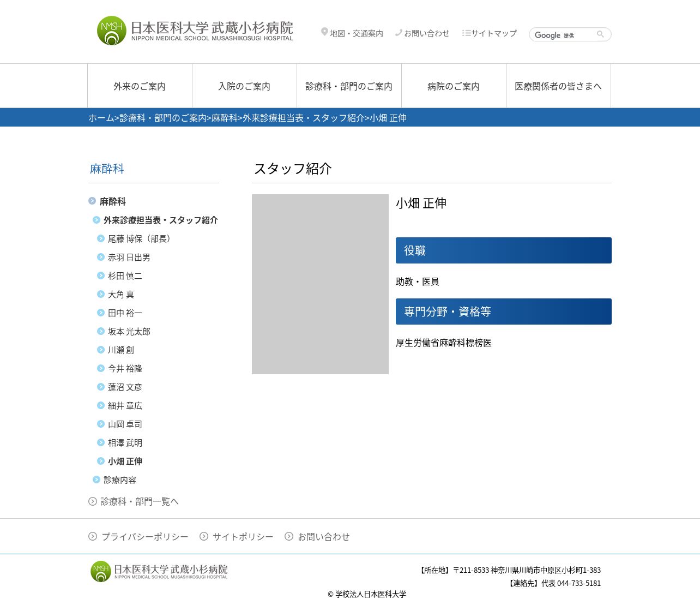This screenshot has width=700, height=605.
Task: Open the 診療内容 sidebar link
Action: 120,480
